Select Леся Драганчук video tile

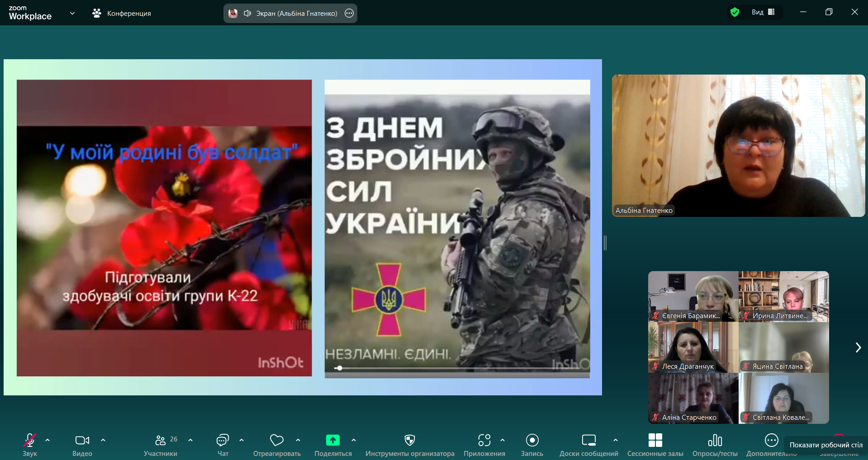(x=693, y=347)
